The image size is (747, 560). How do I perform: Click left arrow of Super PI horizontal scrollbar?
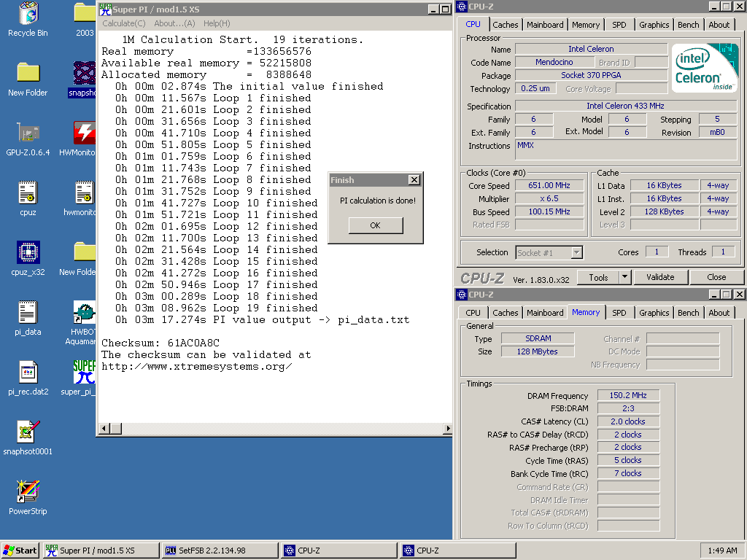(x=104, y=429)
